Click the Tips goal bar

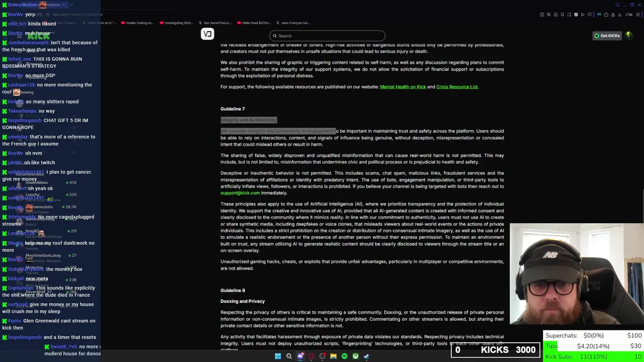[x=594, y=346]
